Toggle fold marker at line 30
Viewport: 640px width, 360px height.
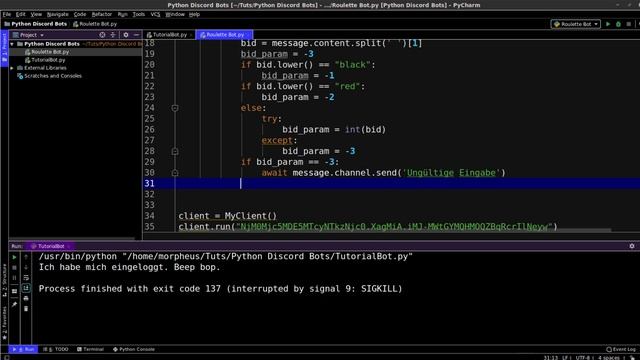175,173
